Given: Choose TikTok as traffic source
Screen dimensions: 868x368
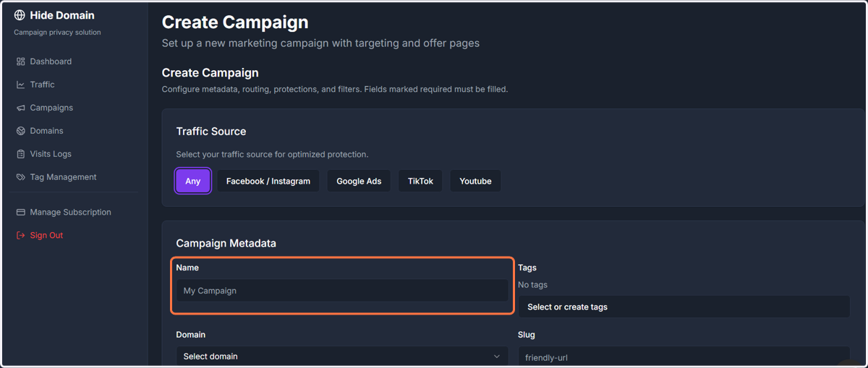Looking at the screenshot, I should point(420,181).
